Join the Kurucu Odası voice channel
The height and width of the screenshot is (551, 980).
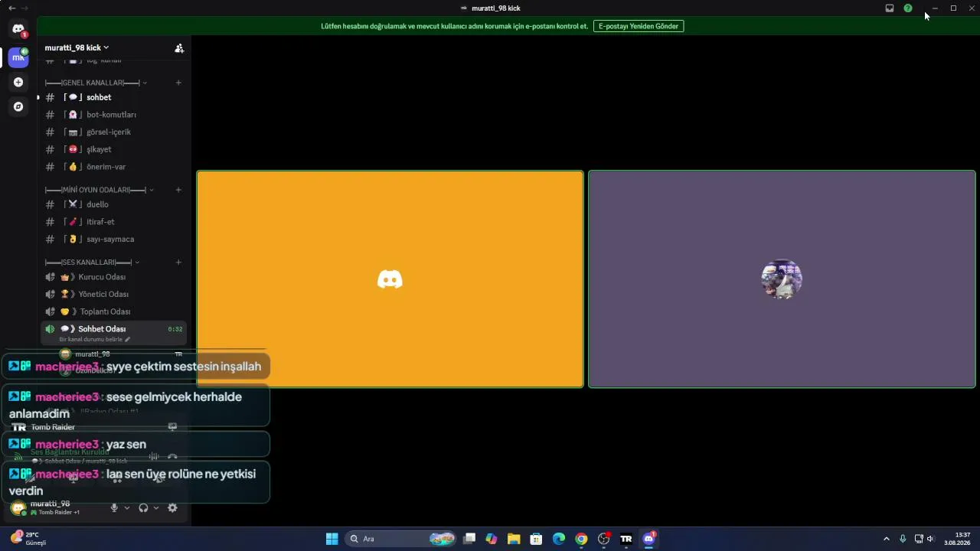coord(113,277)
